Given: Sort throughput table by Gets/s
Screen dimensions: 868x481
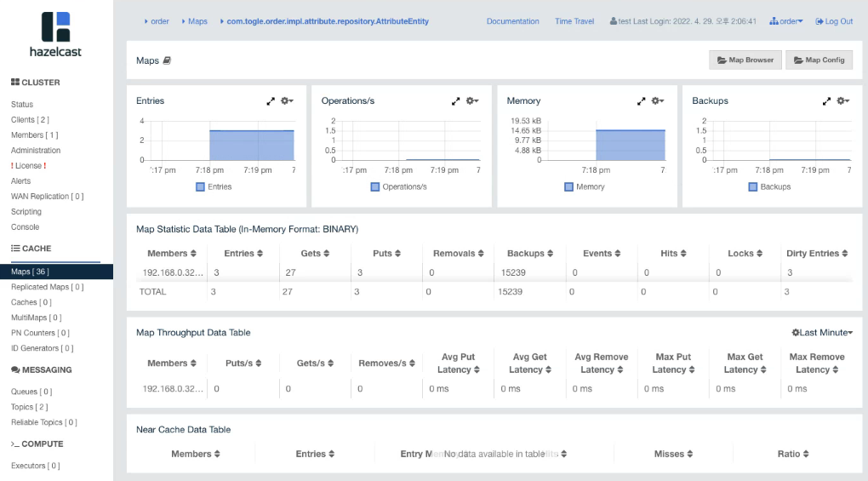Looking at the screenshot, I should pos(315,364).
